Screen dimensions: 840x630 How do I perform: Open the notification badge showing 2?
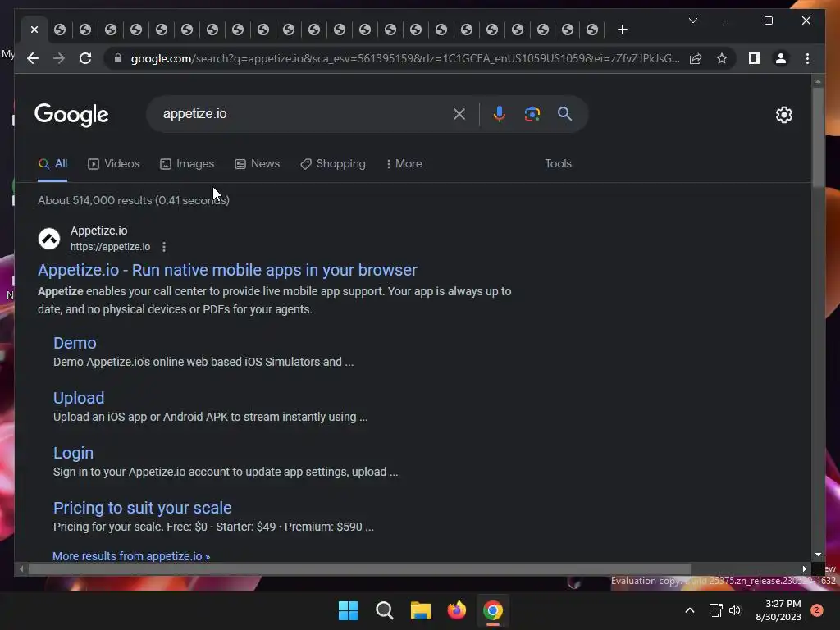pos(816,610)
